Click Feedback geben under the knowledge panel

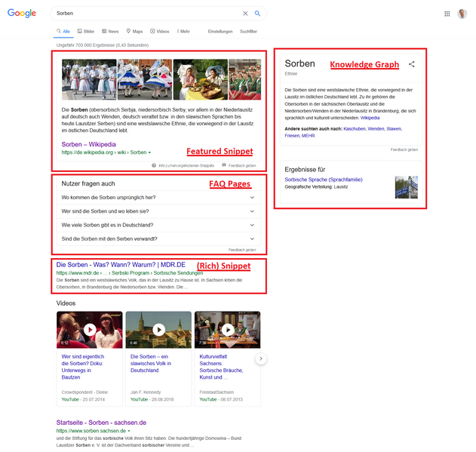pyautogui.click(x=404, y=149)
